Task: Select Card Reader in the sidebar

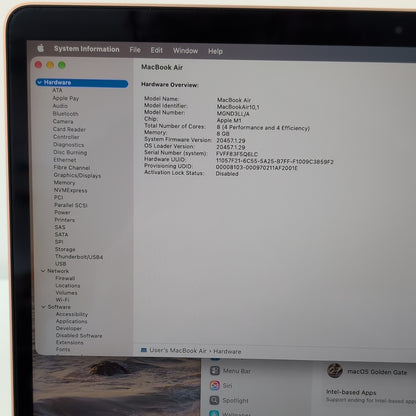Action: [69, 129]
